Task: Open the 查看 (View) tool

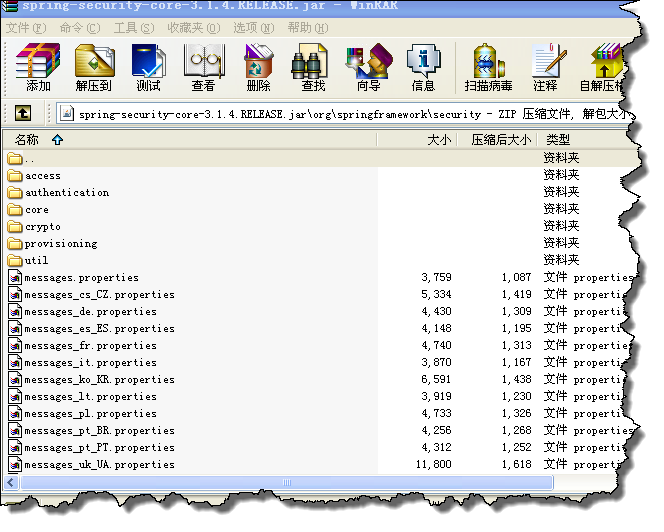Action: pyautogui.click(x=204, y=68)
